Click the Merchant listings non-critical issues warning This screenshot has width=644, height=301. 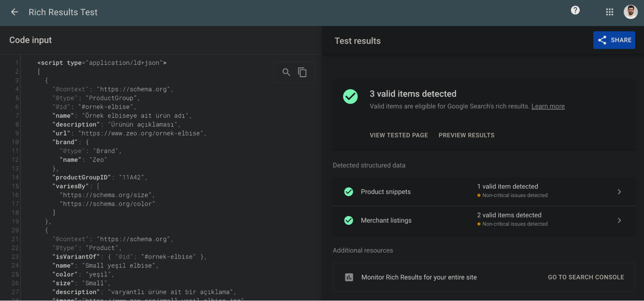(512, 224)
